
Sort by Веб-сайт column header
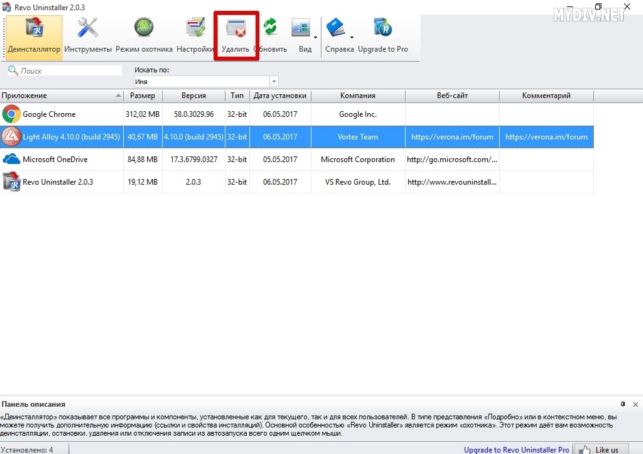point(452,96)
